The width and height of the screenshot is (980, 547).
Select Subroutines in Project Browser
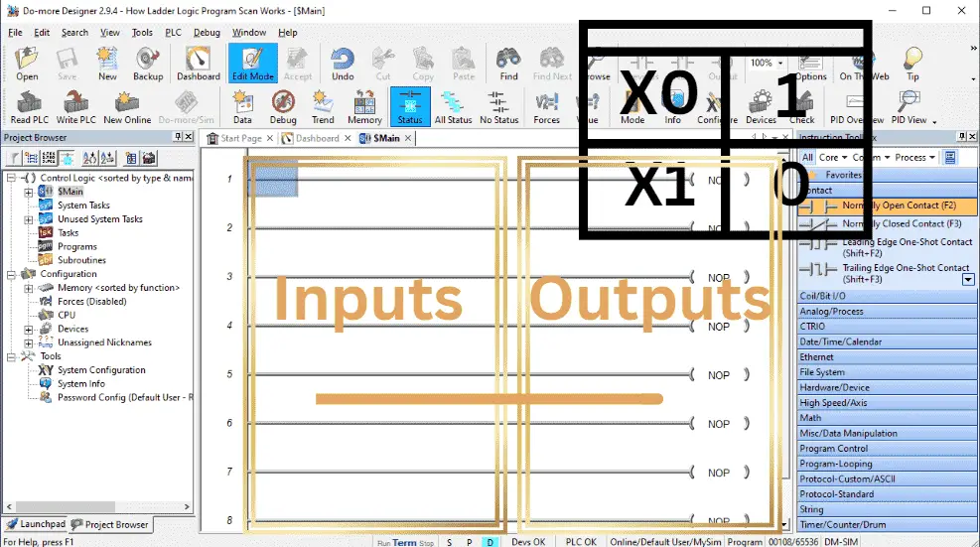81,260
